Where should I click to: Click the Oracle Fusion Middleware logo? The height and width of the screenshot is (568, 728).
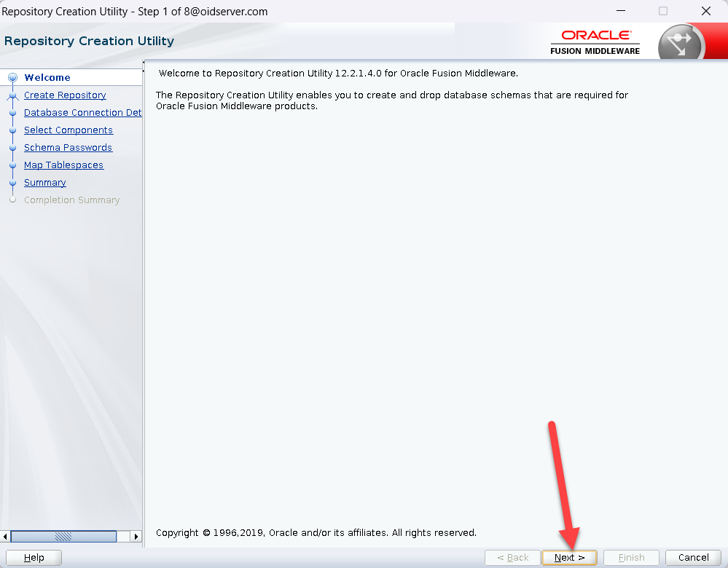click(x=595, y=42)
